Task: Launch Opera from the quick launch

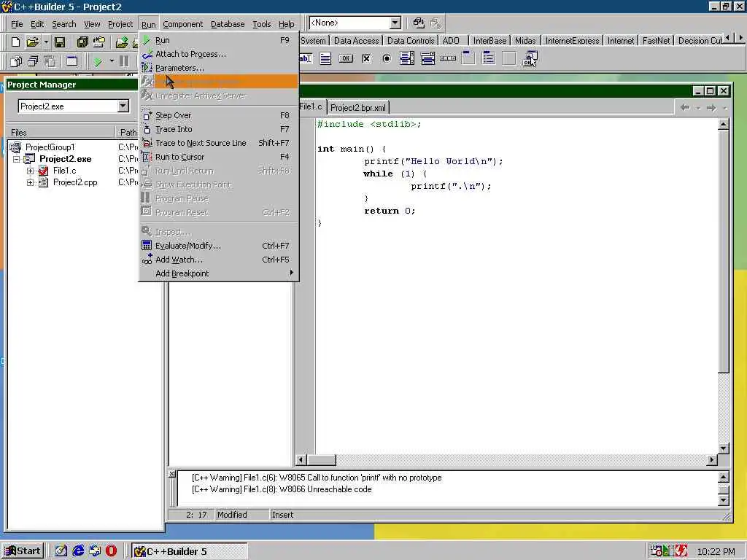Action: click(112, 551)
